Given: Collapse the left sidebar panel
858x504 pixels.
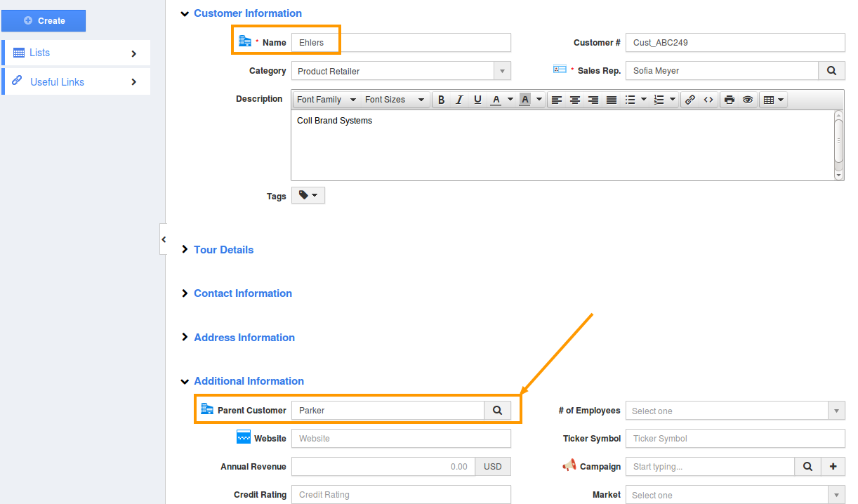Looking at the screenshot, I should (x=163, y=239).
